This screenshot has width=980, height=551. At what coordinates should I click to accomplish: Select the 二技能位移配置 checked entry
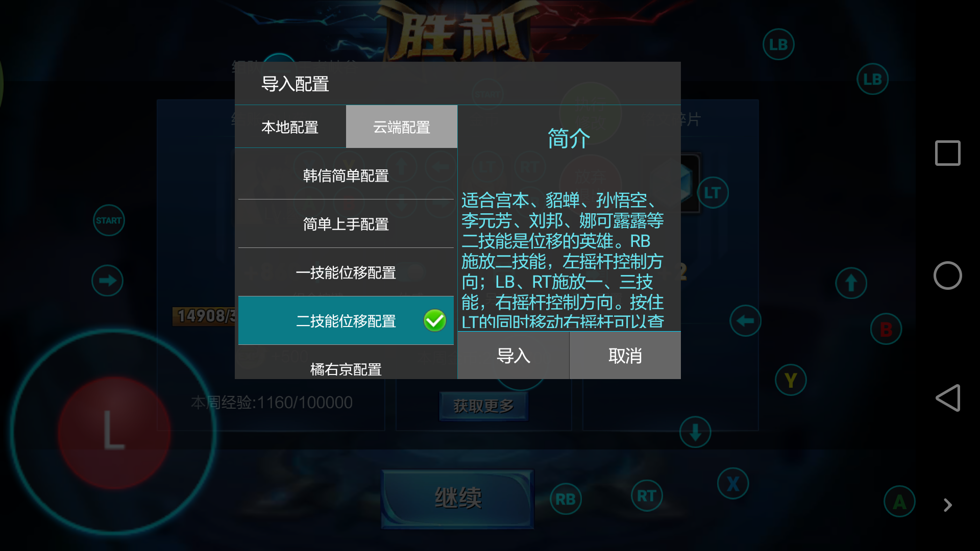[346, 321]
